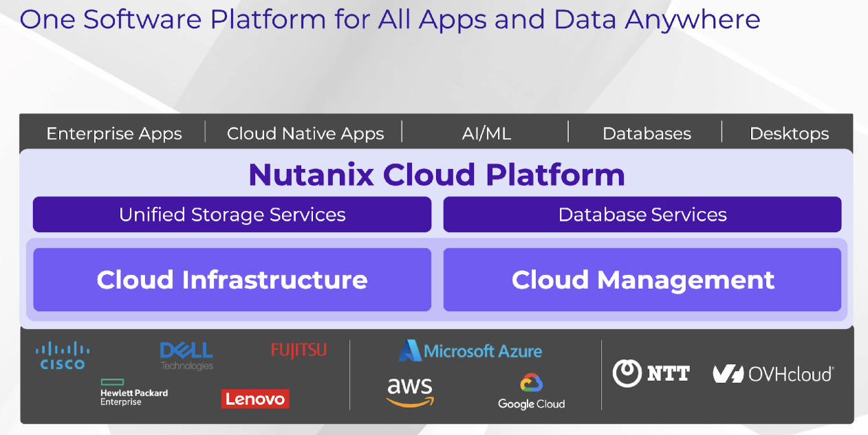The image size is (868, 435).
Task: Select the Cloud Native Apps label
Action: (305, 133)
